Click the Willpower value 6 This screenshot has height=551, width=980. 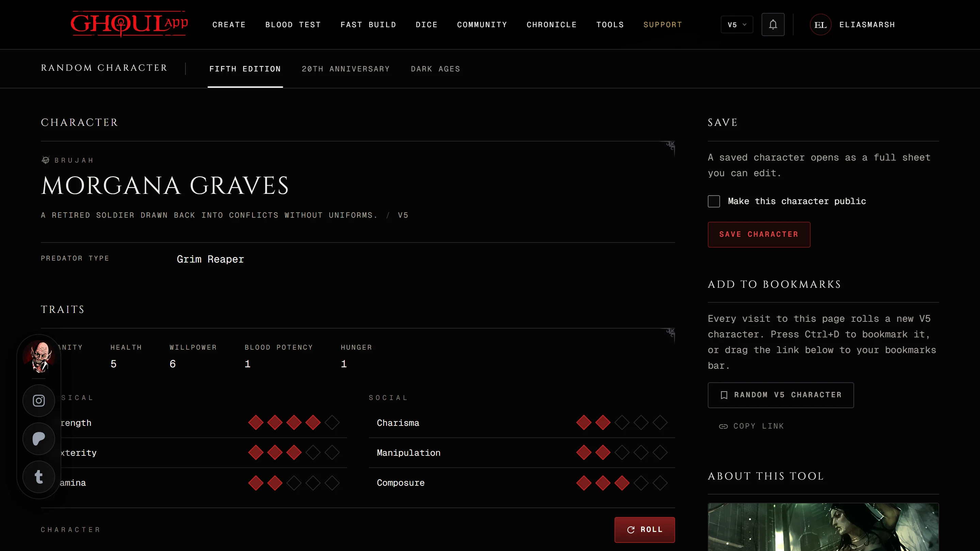pos(172,364)
